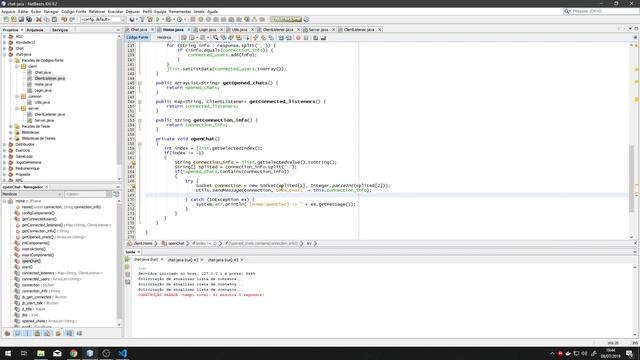
Task: Click the Copy toolbar icon
Action: pos(47,20)
